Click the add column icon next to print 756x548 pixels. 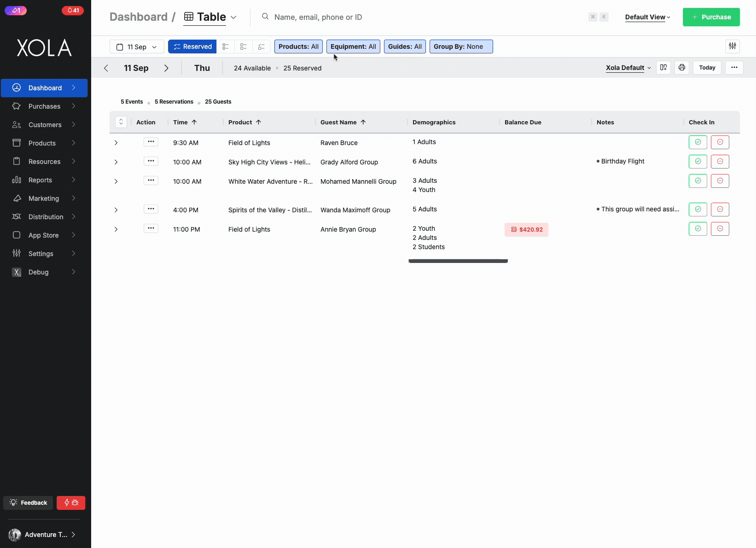(x=663, y=67)
